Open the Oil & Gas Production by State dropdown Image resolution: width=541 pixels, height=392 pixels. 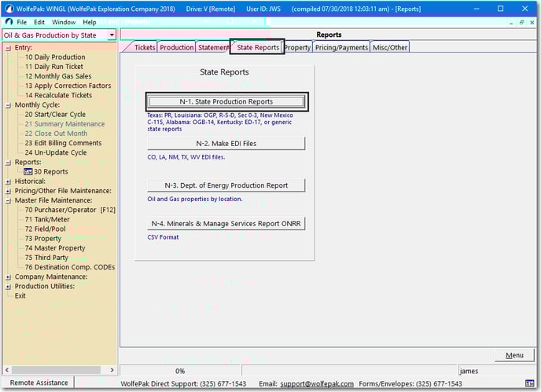click(112, 35)
